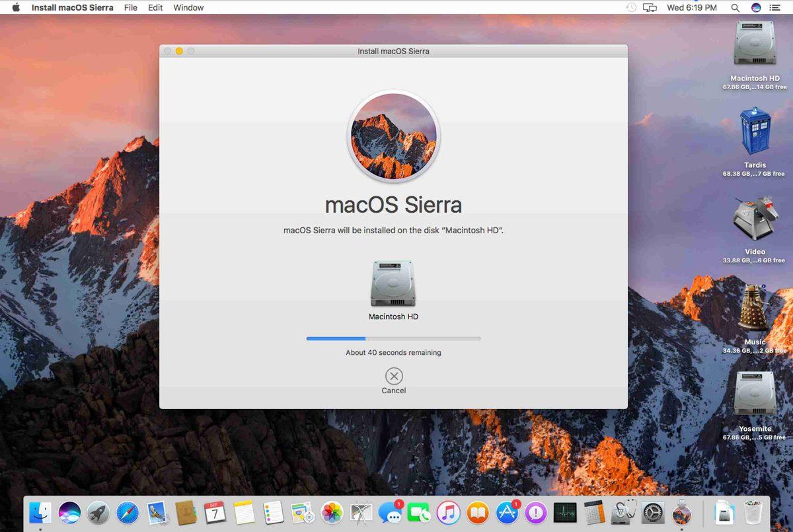Open the Window menu
The width and height of the screenshot is (793, 532).
tap(188, 7)
